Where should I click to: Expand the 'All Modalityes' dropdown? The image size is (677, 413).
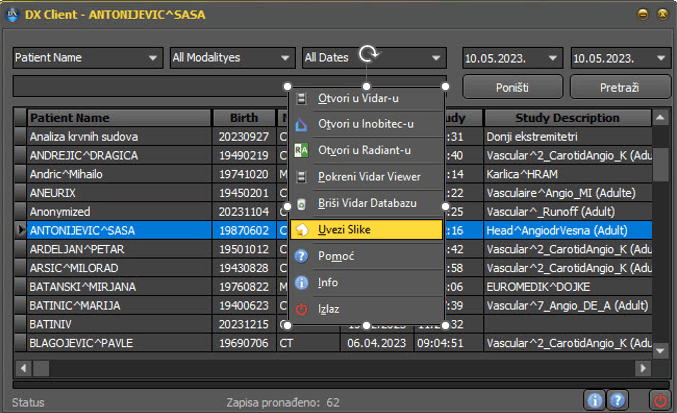[x=232, y=58]
